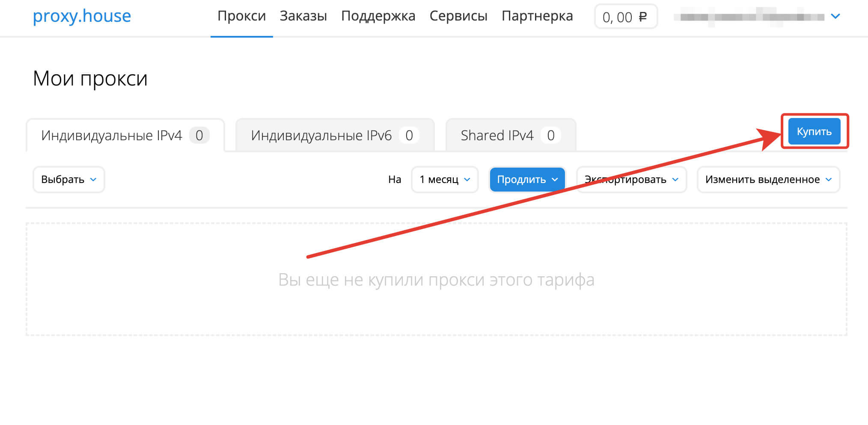
Task: Open the Партнерка partner program page
Action: (538, 16)
